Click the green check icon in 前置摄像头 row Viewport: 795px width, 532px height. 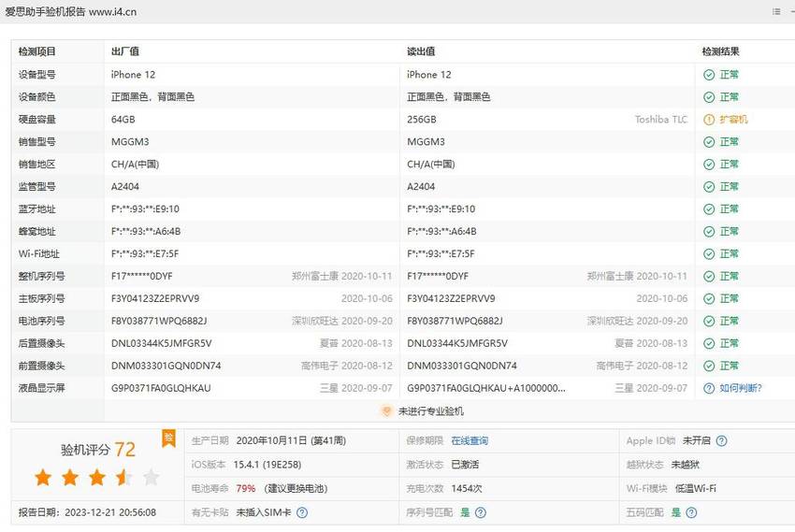coord(709,366)
